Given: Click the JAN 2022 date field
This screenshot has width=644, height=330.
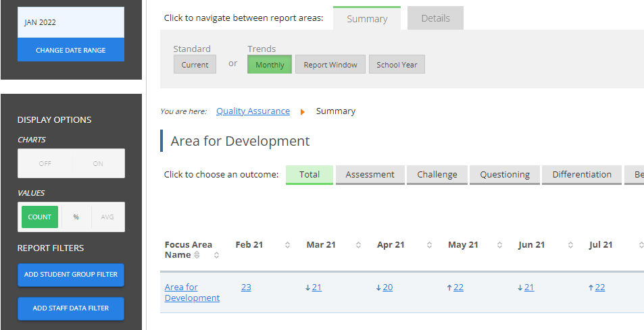Looking at the screenshot, I should pyautogui.click(x=71, y=22).
